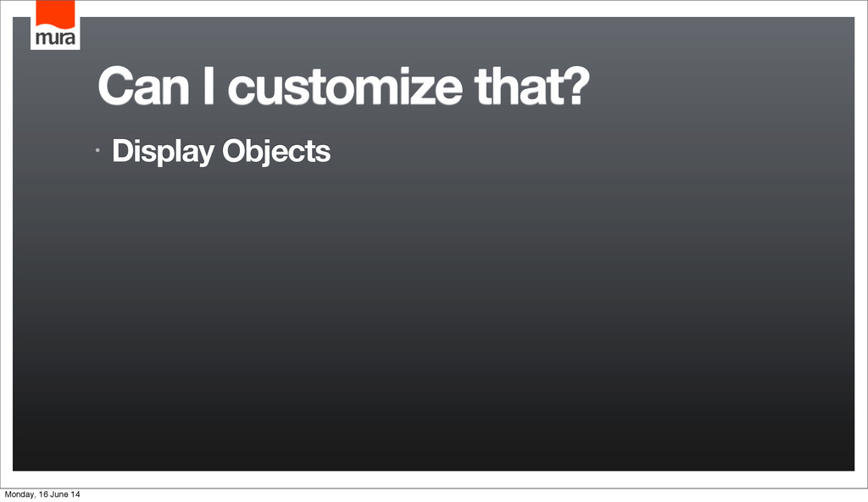Click the empty dark slide body area
This screenshot has height=502, width=868.
433,315
